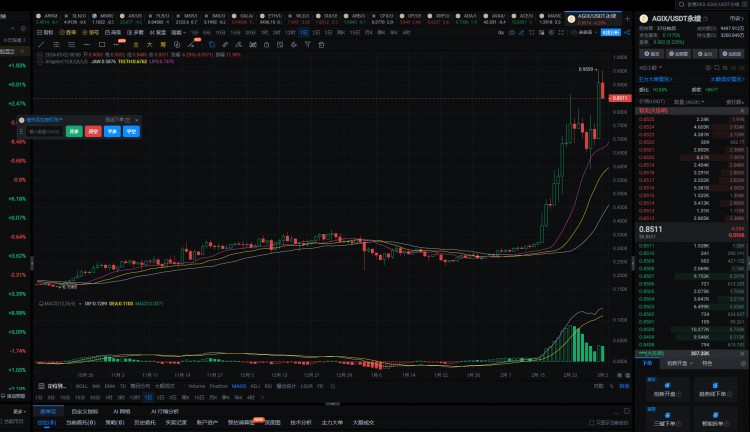Click the blue pencil draw icon above chart

[522, 33]
